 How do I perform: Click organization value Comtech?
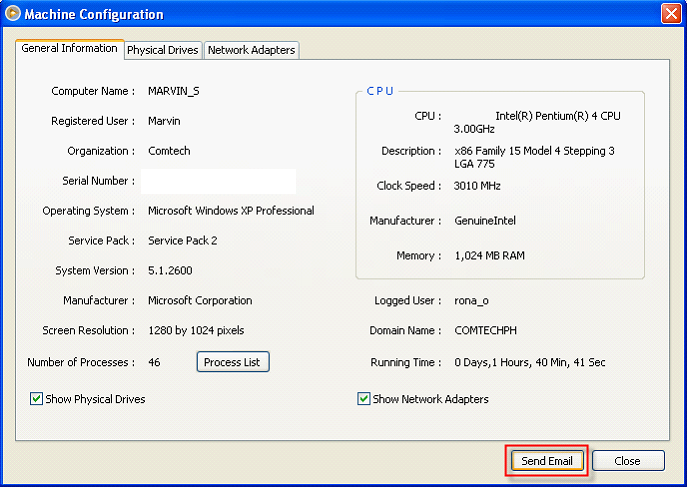point(169,151)
